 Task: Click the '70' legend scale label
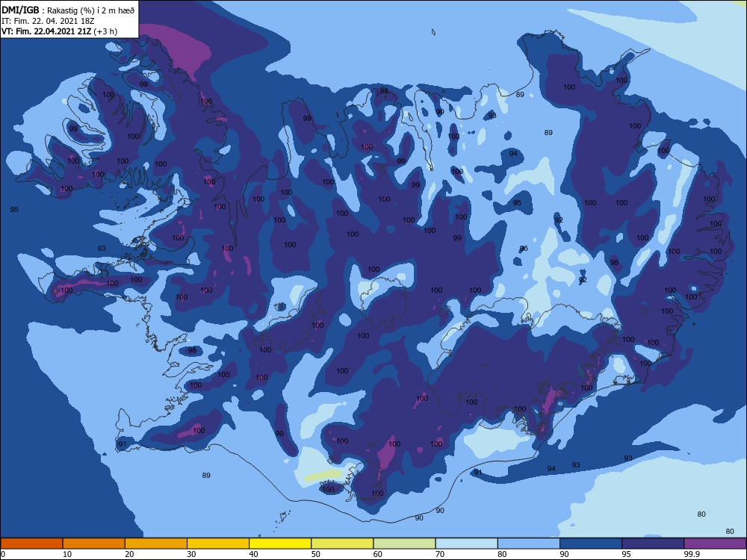(x=440, y=554)
